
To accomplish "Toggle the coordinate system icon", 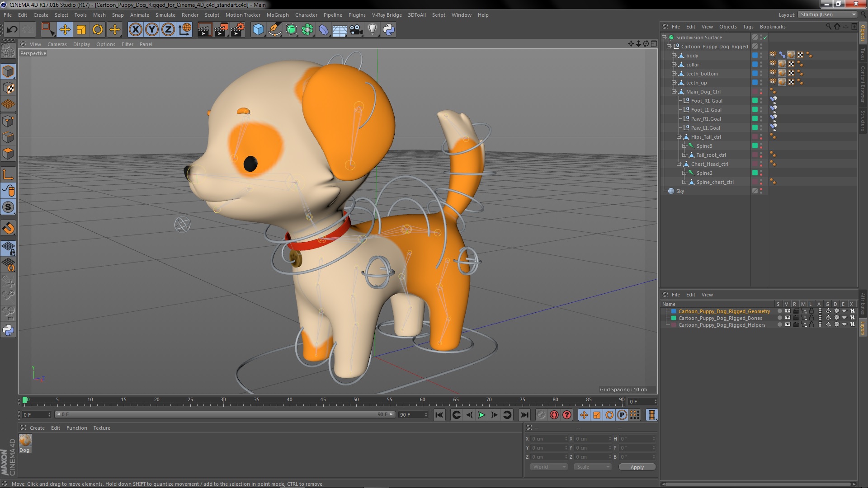I will click(184, 30).
